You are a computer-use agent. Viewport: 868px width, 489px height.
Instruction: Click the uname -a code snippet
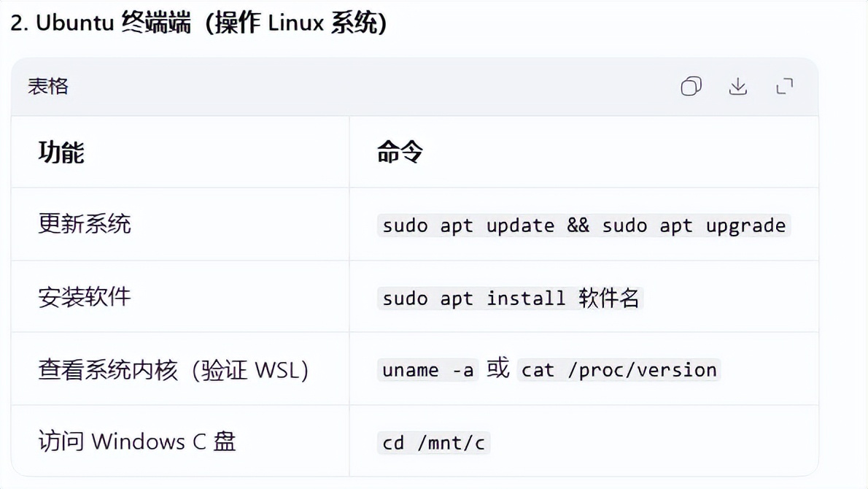[x=427, y=370]
